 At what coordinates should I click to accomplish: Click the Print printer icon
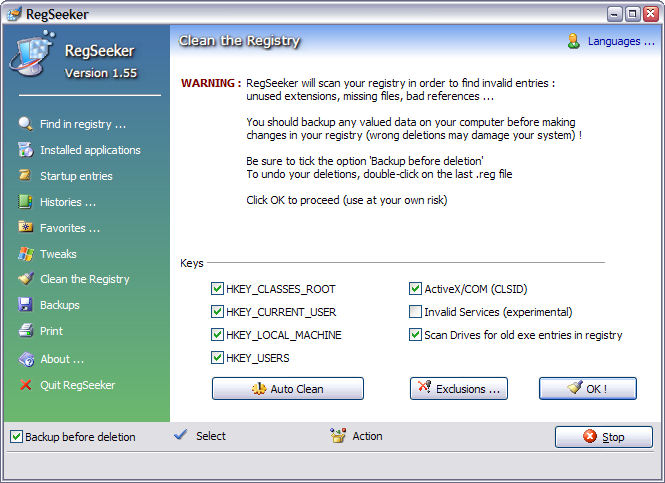(25, 330)
